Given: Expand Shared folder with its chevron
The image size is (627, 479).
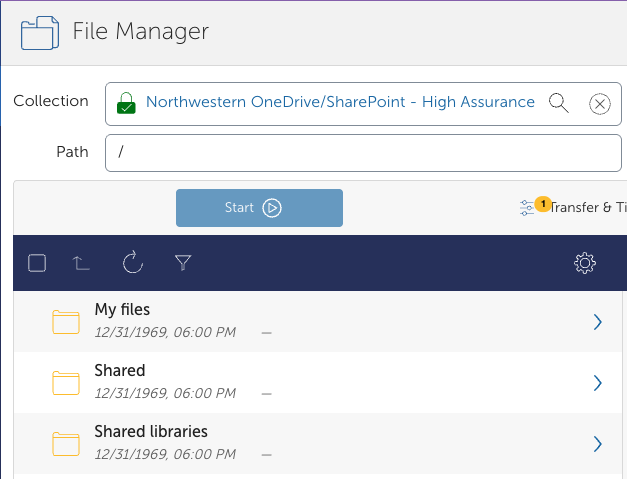Looking at the screenshot, I should coord(598,383).
